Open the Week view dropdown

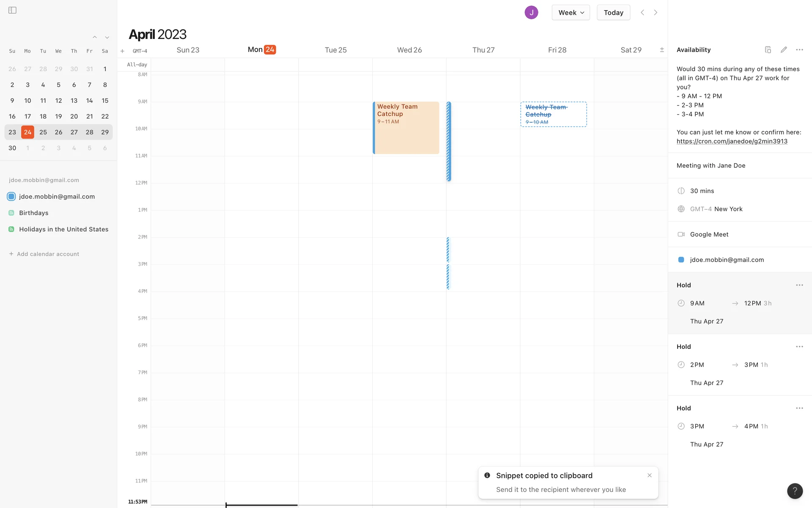(571, 12)
